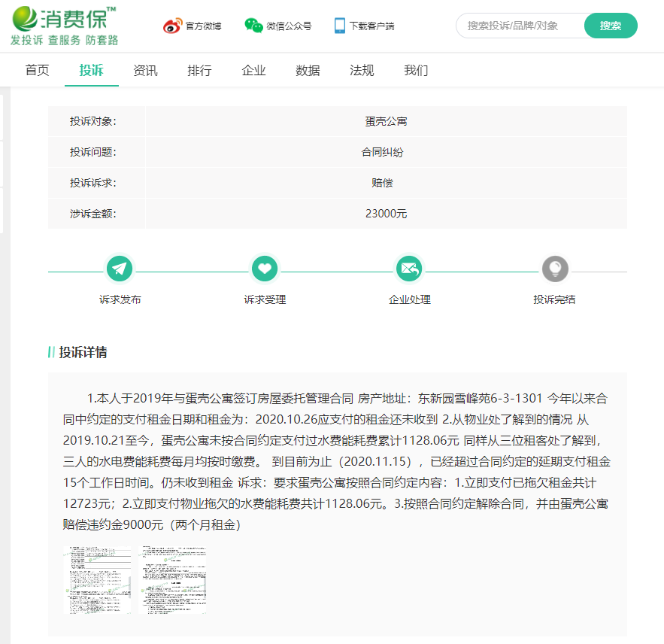Click the 合同纠纷 issue value

coord(383,152)
